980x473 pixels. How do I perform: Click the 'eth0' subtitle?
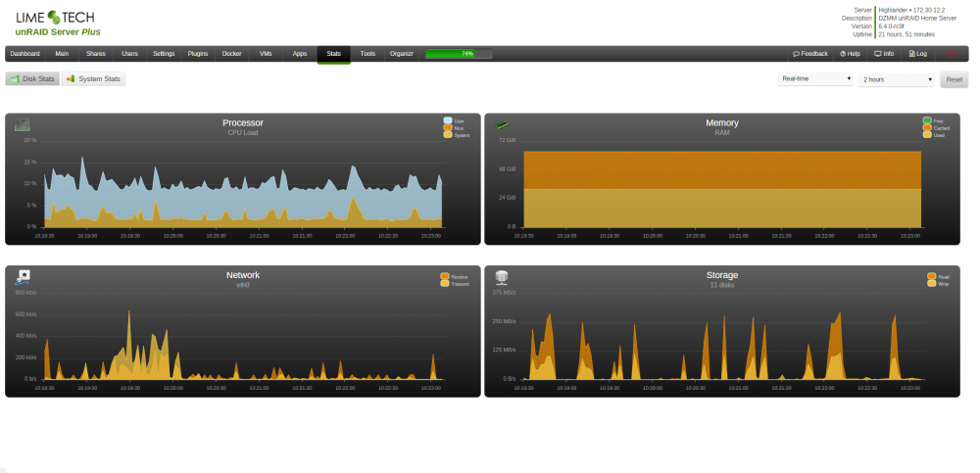pyautogui.click(x=242, y=285)
